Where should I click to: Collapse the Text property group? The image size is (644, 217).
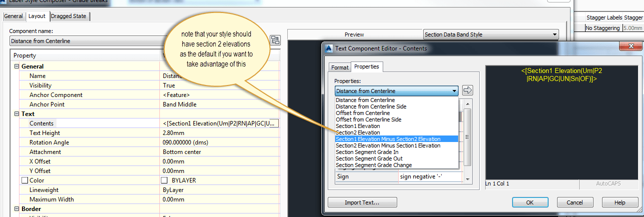(x=16, y=114)
